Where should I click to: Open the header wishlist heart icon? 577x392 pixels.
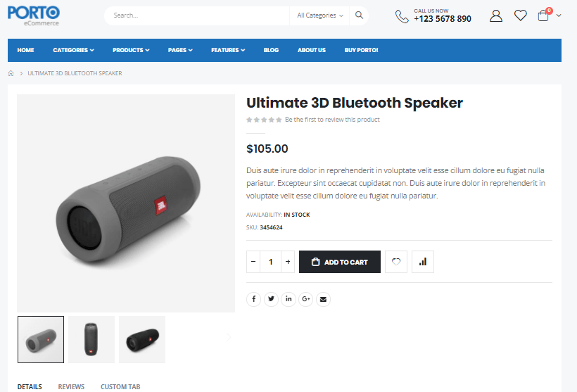coord(520,15)
